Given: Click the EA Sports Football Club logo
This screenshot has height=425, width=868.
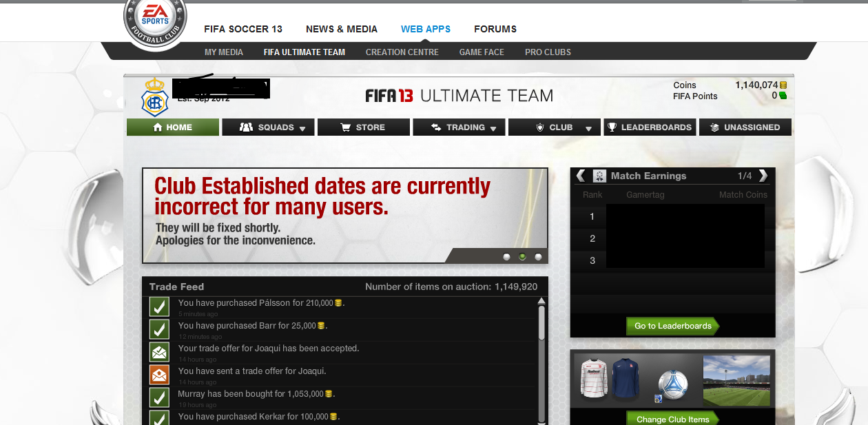Looking at the screenshot, I should coord(155,21).
